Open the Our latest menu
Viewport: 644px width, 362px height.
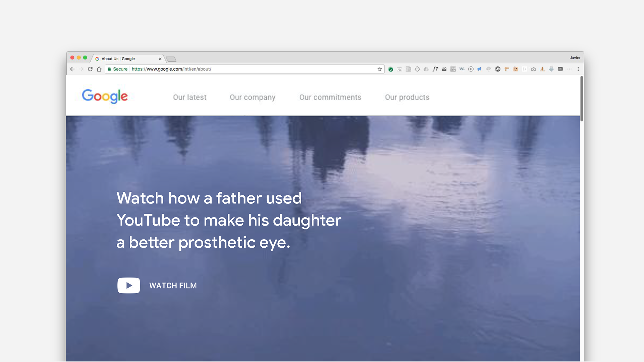click(190, 97)
